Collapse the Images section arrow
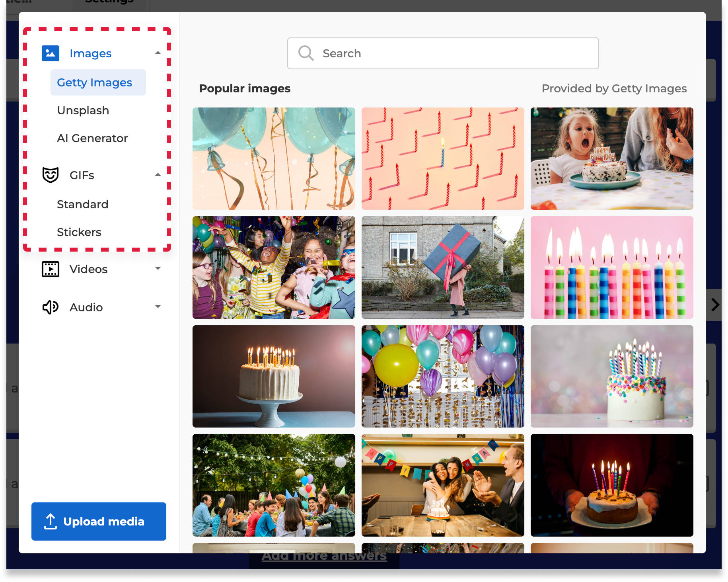Viewport: 728px width, 582px height. tap(158, 53)
